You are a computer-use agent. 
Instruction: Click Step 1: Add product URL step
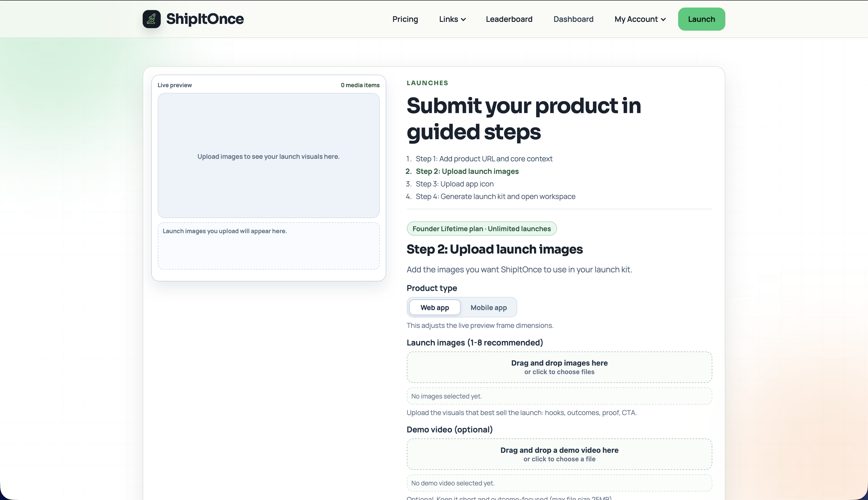(x=484, y=159)
